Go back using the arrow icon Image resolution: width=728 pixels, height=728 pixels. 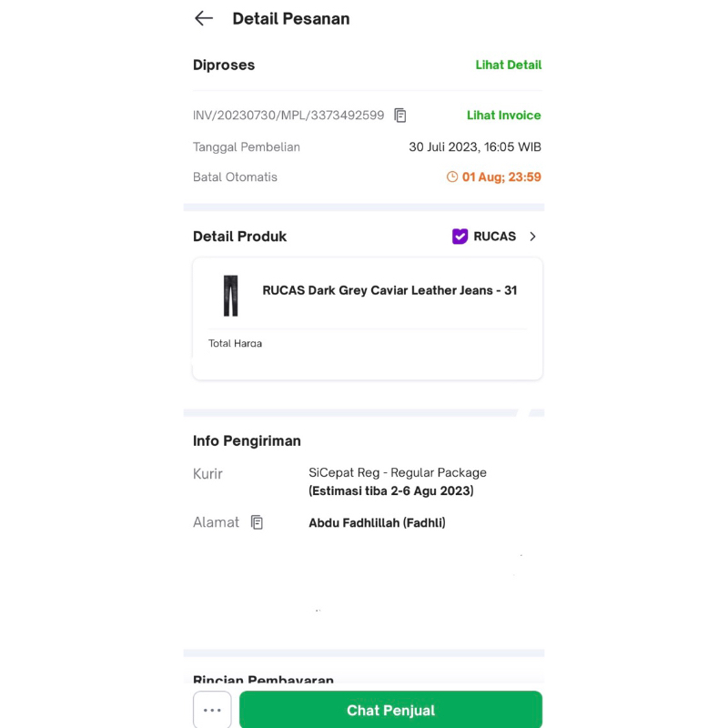(x=204, y=18)
